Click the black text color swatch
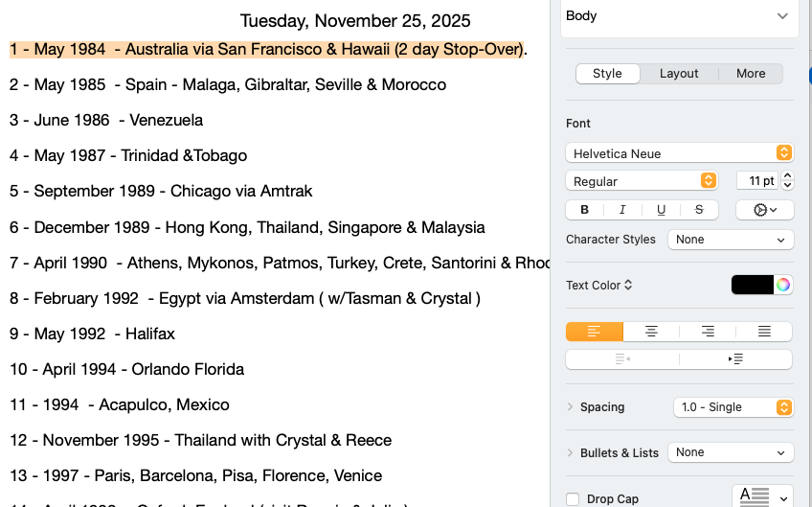The width and height of the screenshot is (812, 507). pyautogui.click(x=753, y=285)
